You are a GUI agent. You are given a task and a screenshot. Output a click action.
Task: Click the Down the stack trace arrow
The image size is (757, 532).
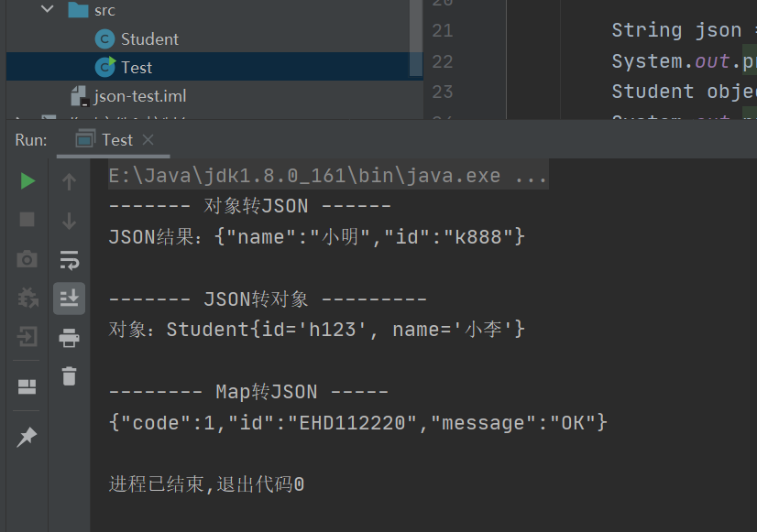click(69, 221)
